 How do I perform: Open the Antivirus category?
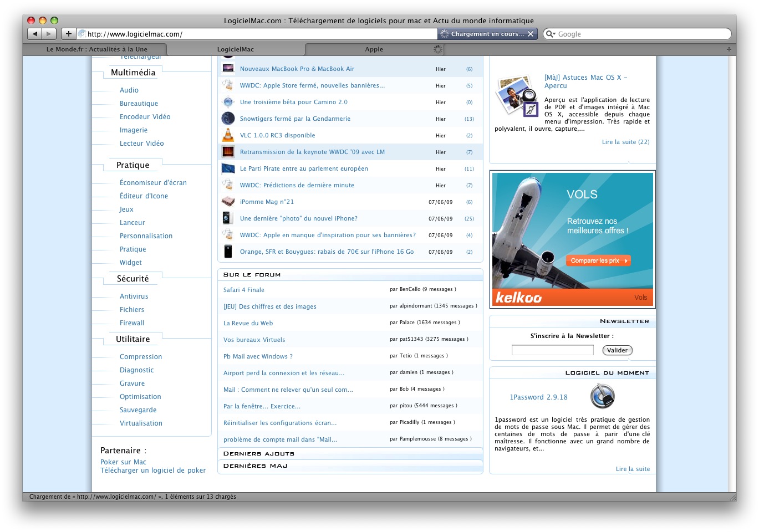click(x=134, y=296)
